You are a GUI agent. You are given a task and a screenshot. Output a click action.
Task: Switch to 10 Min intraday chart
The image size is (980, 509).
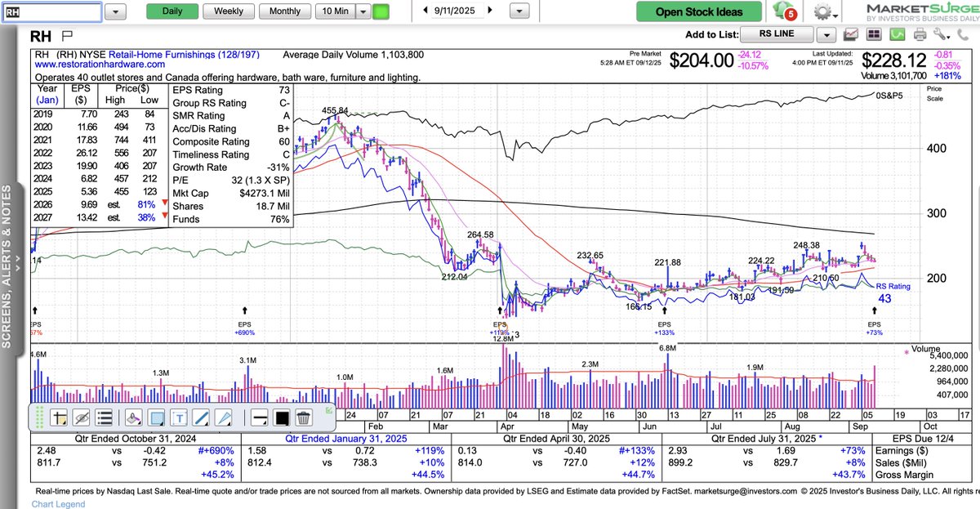click(334, 11)
